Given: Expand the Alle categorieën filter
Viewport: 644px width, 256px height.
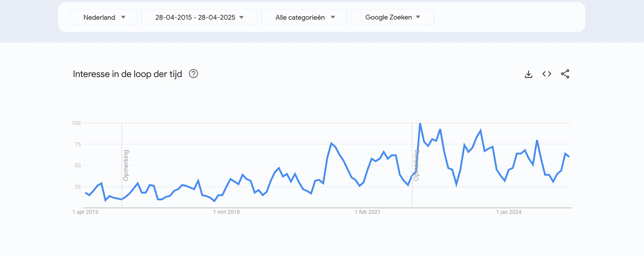Looking at the screenshot, I should (x=304, y=17).
